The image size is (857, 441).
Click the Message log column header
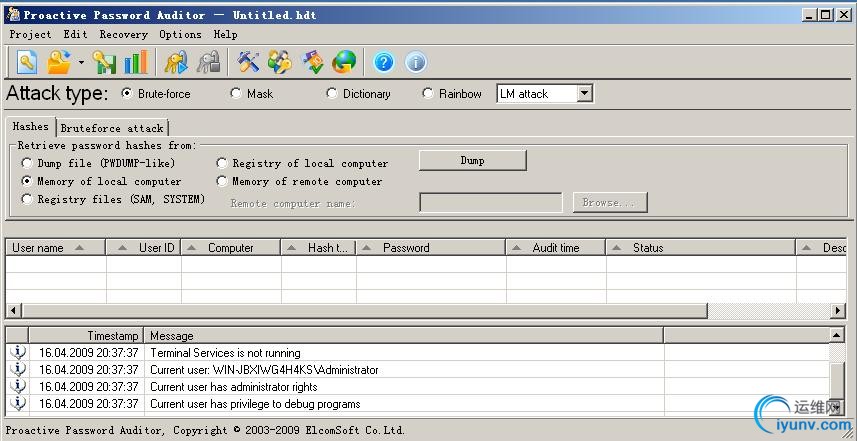click(x=403, y=335)
